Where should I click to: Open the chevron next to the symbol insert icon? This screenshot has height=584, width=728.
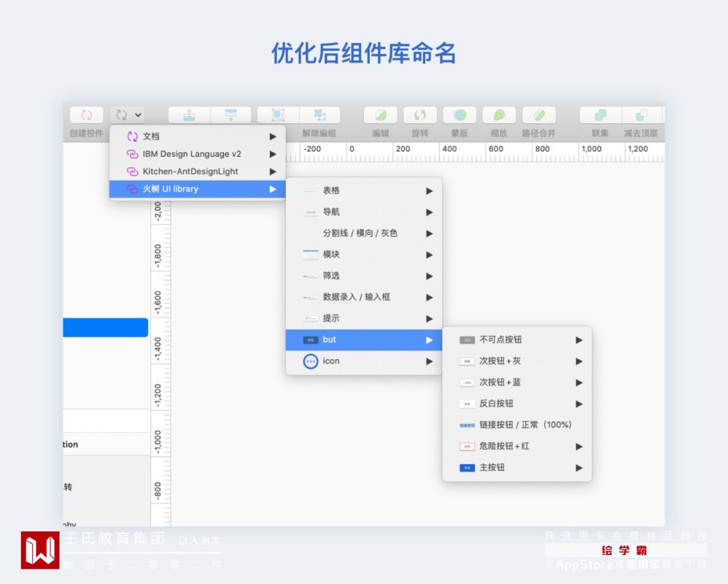pos(138,115)
